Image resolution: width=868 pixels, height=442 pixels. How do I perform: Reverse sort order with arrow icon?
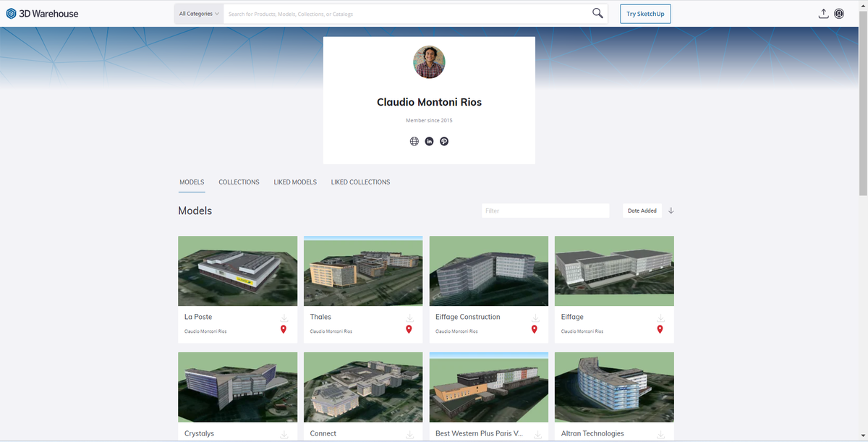coord(671,211)
